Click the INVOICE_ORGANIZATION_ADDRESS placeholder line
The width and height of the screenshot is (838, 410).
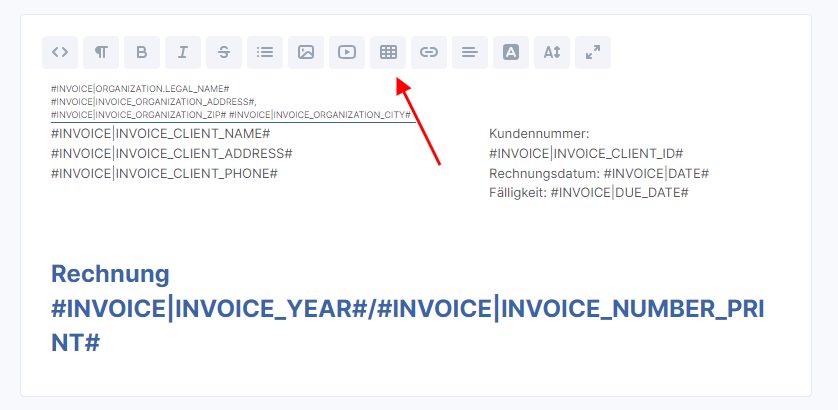click(154, 102)
